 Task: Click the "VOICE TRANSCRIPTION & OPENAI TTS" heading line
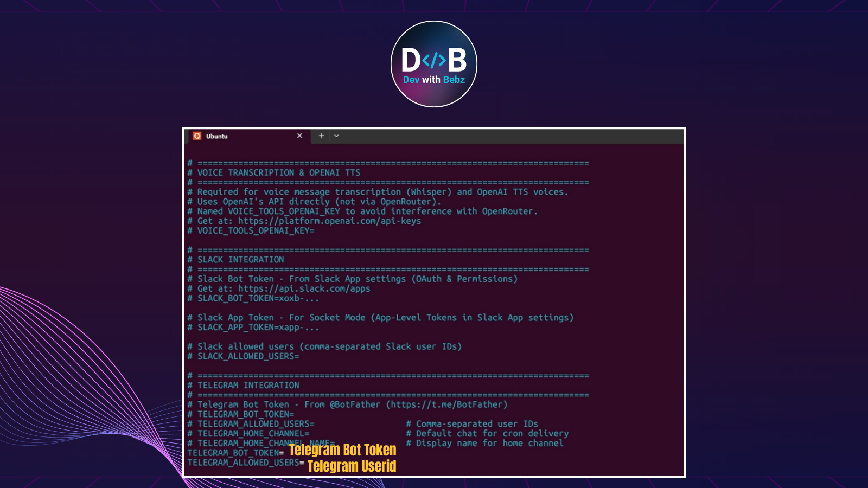pos(273,173)
